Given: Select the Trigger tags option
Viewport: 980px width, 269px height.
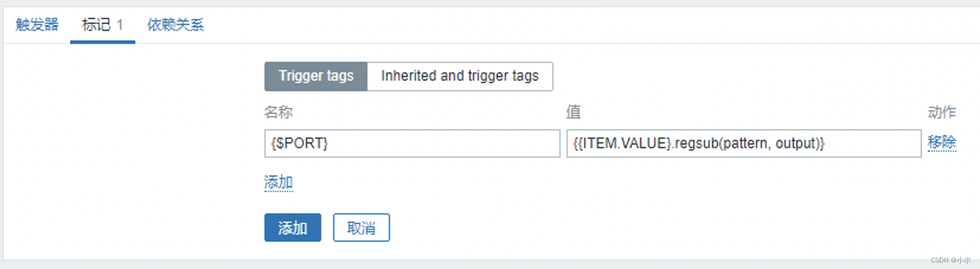Looking at the screenshot, I should click(316, 76).
